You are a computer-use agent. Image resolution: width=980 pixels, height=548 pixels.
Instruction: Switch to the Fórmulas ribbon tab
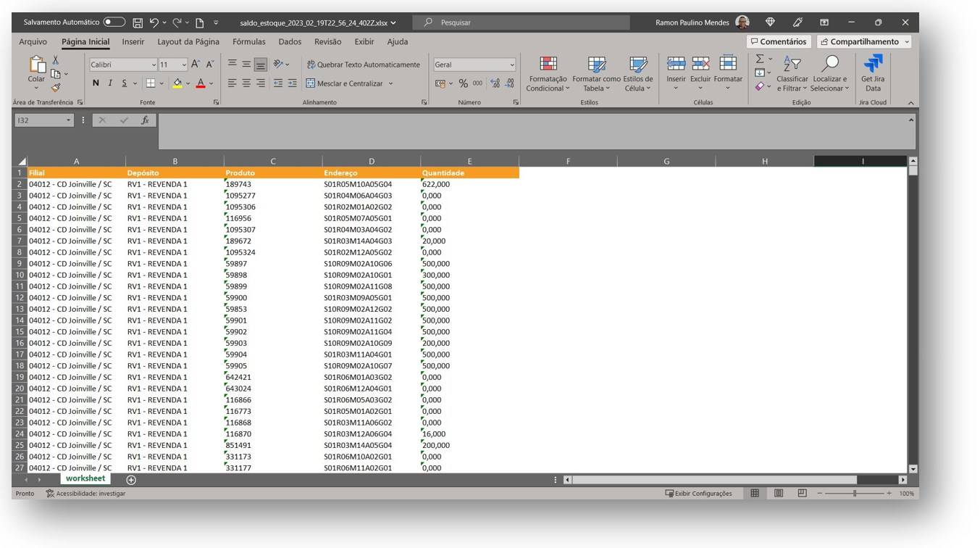[248, 42]
